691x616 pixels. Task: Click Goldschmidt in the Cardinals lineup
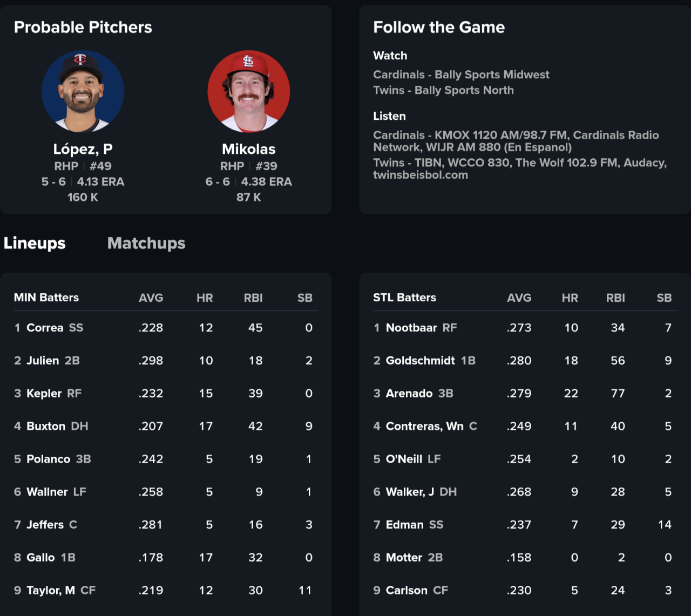click(421, 361)
